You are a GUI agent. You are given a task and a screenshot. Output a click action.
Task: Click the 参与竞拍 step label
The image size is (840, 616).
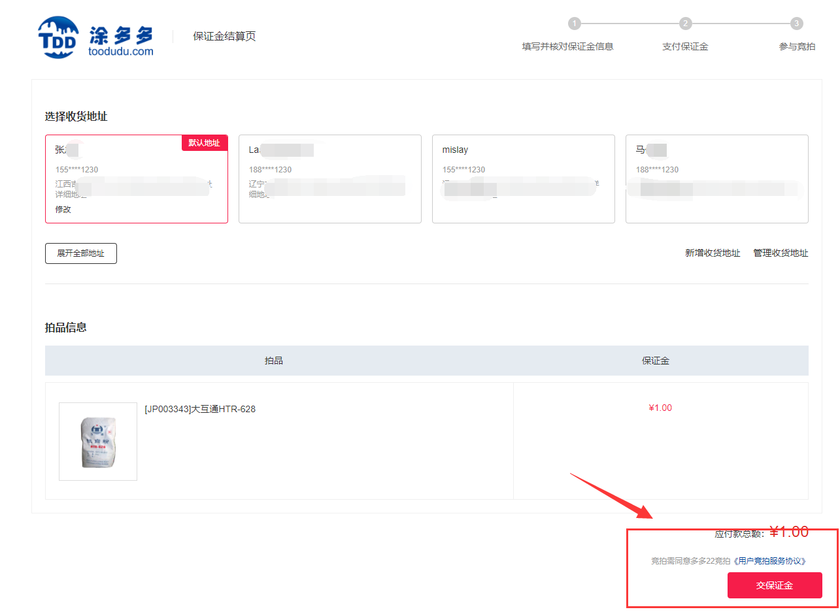click(x=797, y=47)
